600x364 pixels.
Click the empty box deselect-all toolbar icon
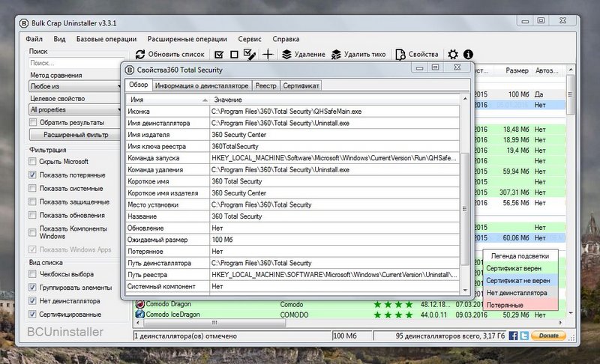234,55
